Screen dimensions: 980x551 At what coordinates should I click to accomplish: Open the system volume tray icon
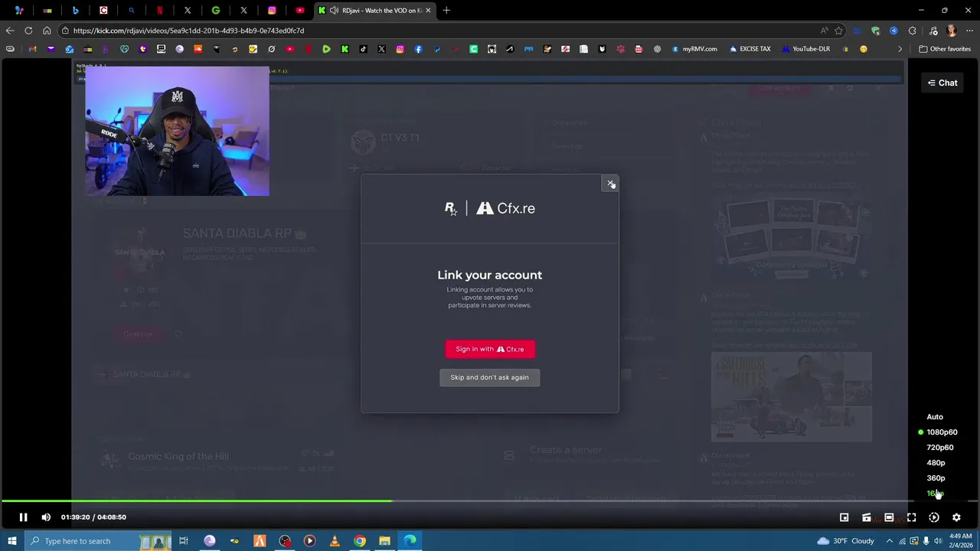click(938, 541)
